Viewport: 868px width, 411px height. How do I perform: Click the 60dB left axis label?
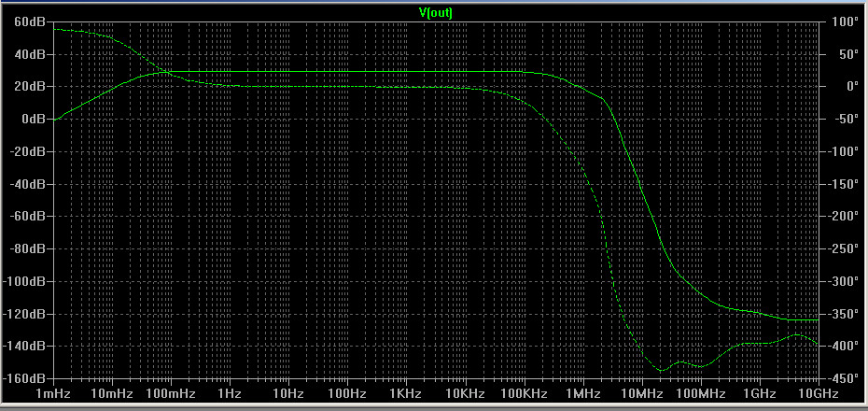tap(30, 21)
